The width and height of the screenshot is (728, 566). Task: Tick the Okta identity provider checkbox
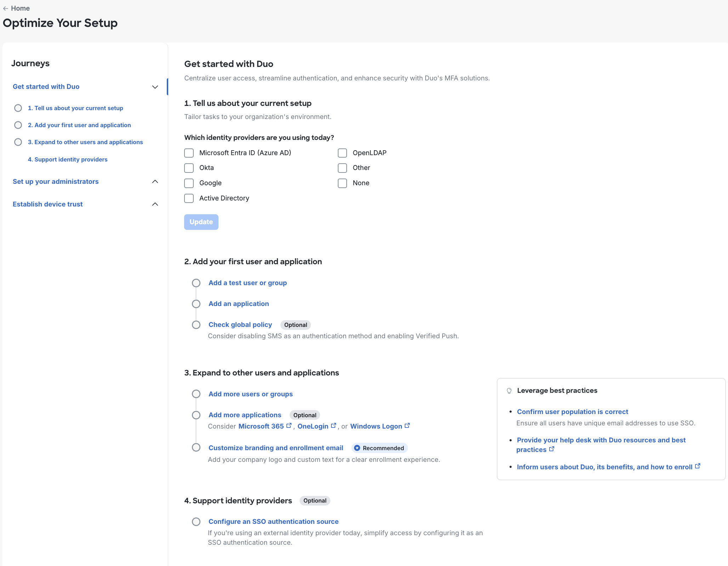[189, 168]
